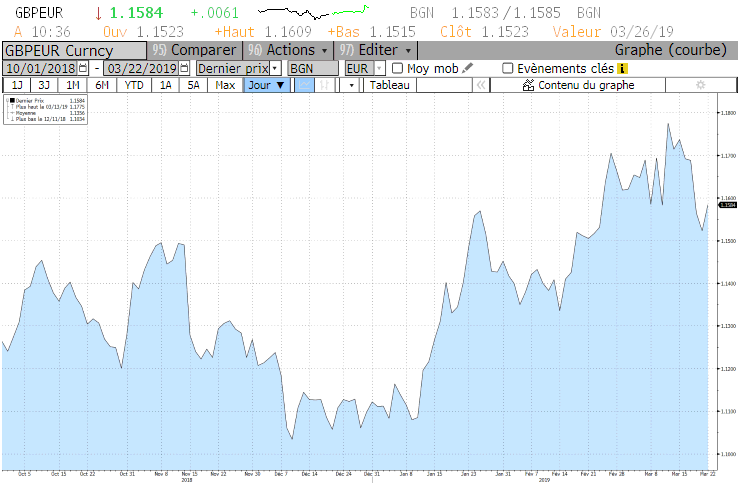Viewport: 748px width, 484px height.
Task: Edit moving average with pencil icon
Action: (468, 68)
